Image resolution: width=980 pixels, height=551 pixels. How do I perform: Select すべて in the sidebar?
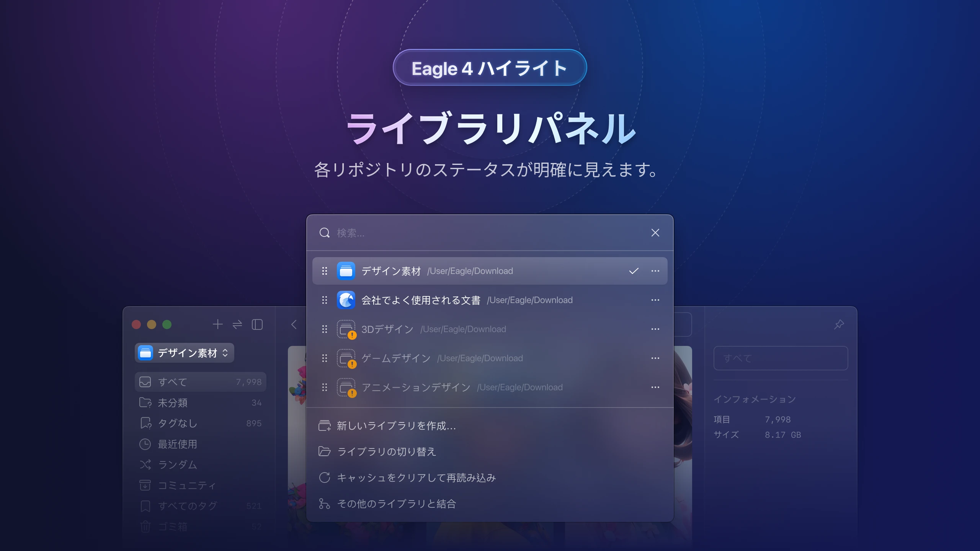[200, 382]
